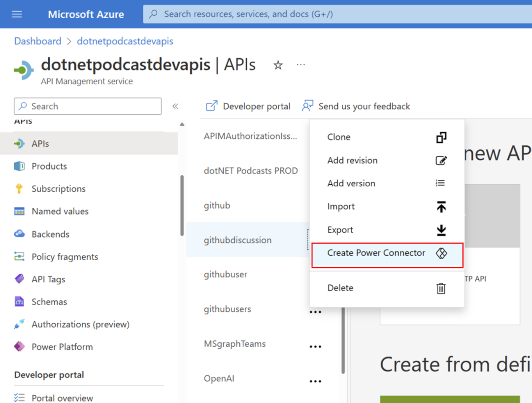Image resolution: width=532 pixels, height=403 pixels.
Task: Open the OpenAI ellipsis menu
Action: [315, 381]
